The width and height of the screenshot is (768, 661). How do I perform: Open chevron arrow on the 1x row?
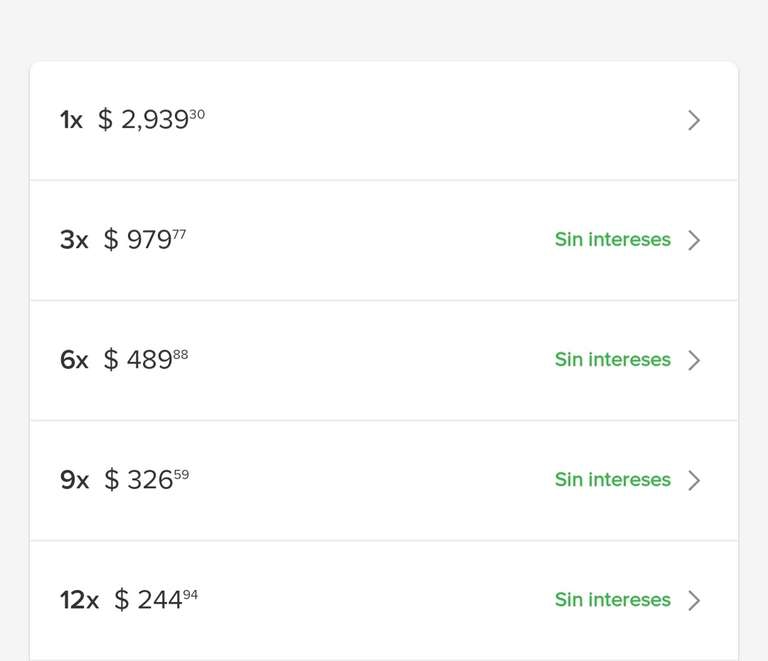[694, 121]
